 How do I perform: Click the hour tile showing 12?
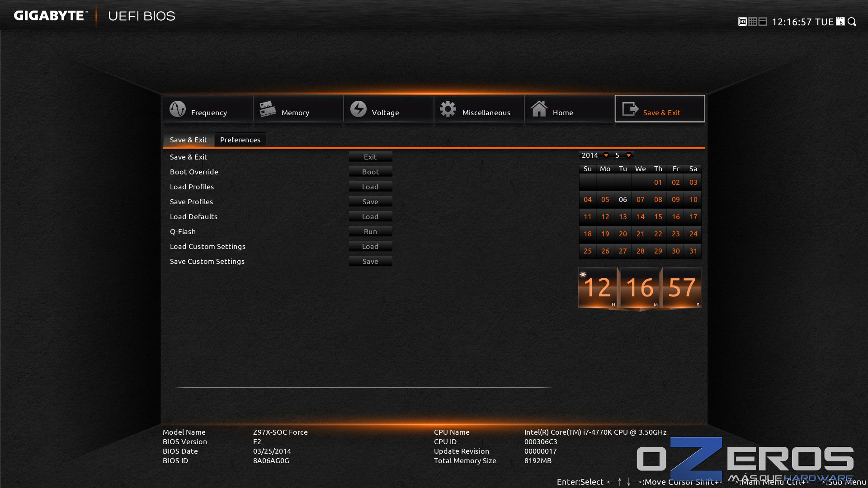coord(598,288)
